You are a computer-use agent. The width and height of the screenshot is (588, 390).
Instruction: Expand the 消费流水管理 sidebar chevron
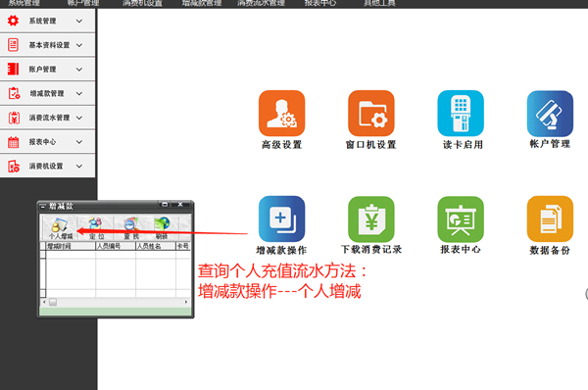coord(79,118)
